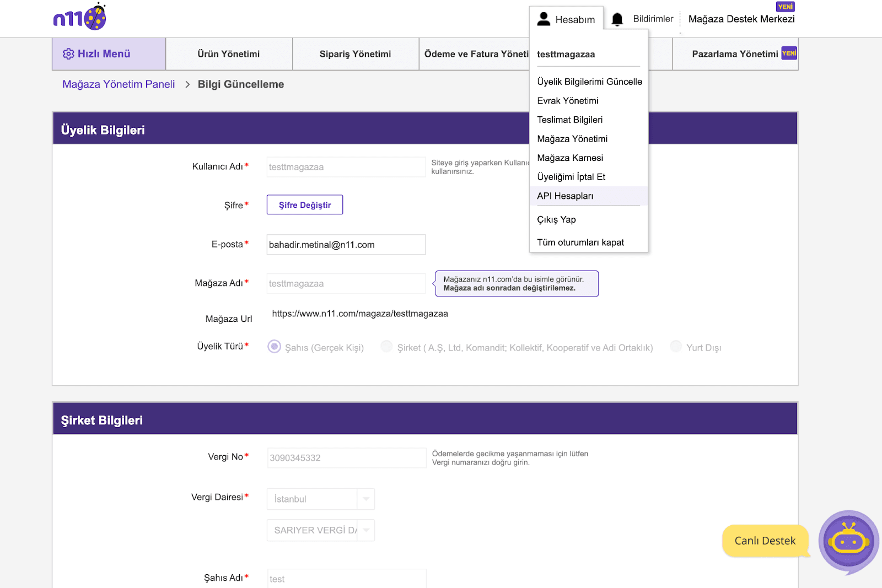Click the Hesabım user profile icon
882x588 pixels.
[x=544, y=19]
